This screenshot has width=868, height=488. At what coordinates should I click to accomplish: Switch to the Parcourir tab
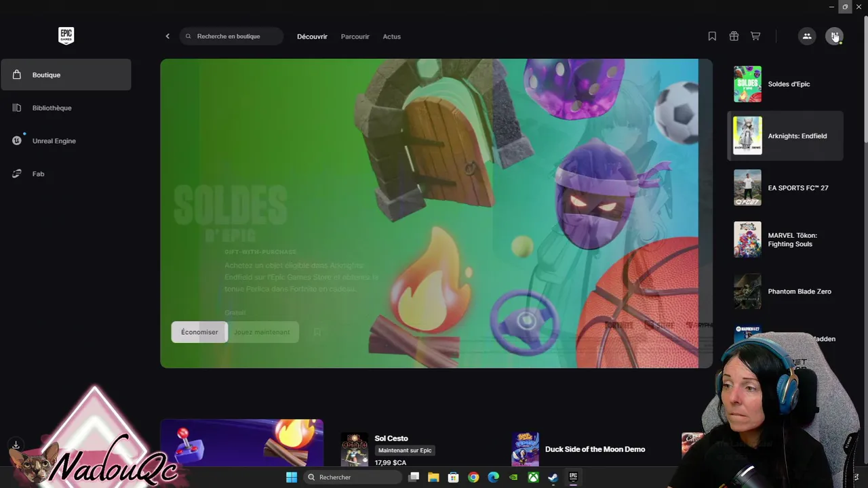pyautogui.click(x=355, y=37)
